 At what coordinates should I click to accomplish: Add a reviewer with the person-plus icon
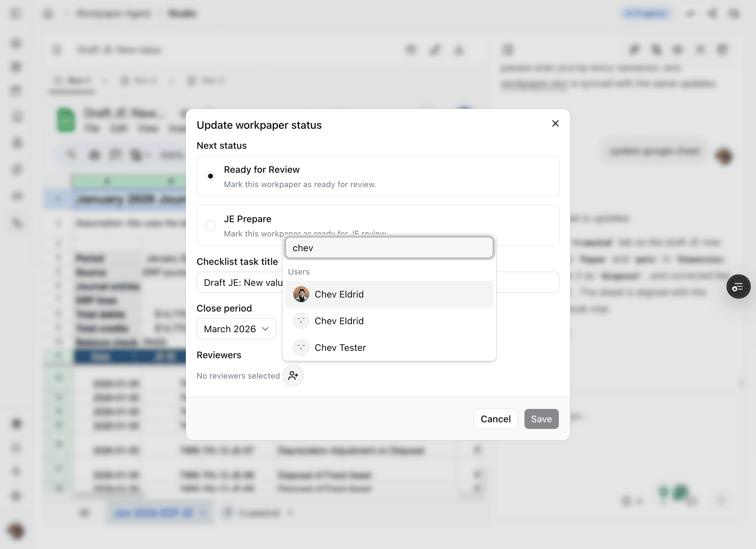pyautogui.click(x=293, y=376)
